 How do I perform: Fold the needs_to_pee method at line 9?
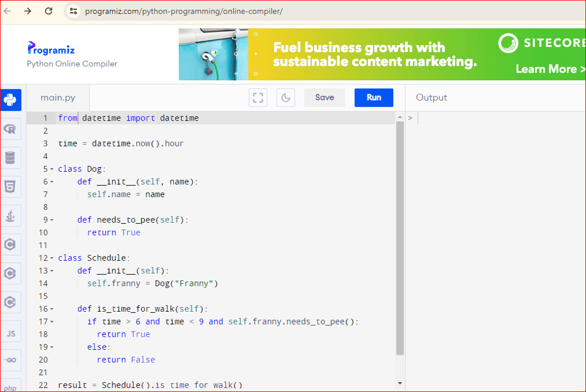click(x=52, y=220)
